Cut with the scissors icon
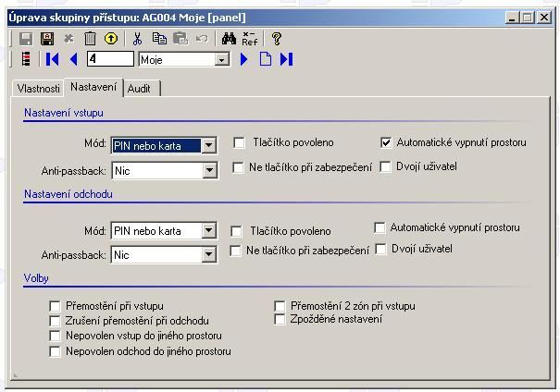Image resolution: width=560 pixels, height=392 pixels. pos(138,39)
